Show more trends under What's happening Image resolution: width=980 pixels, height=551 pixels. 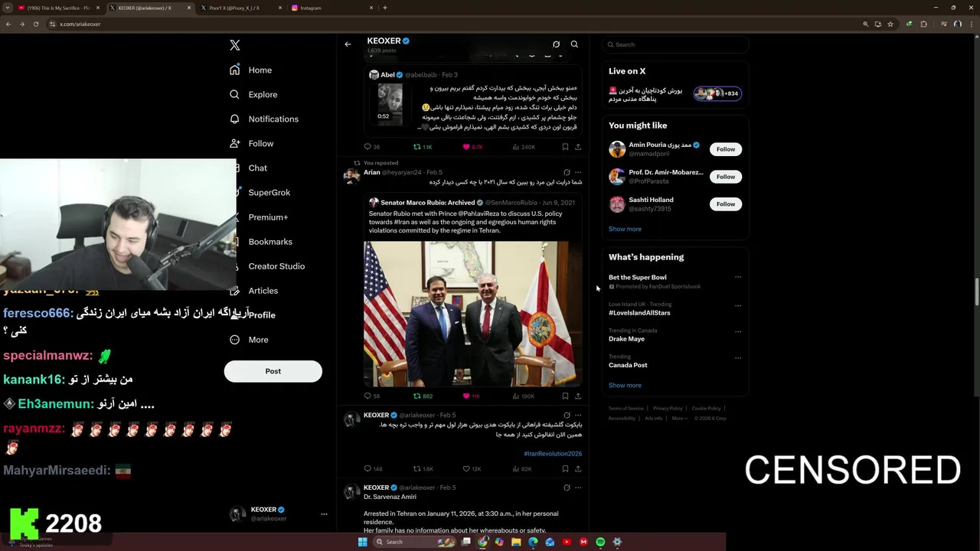point(625,386)
